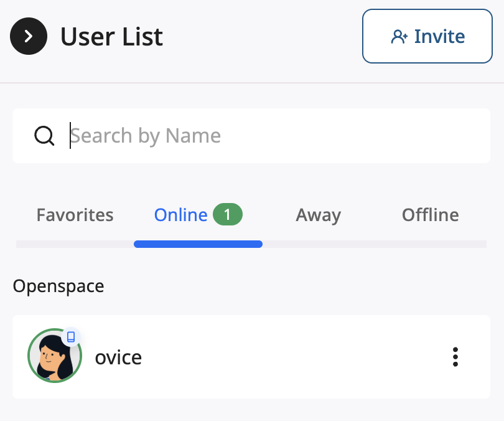Image resolution: width=504 pixels, height=421 pixels.
Task: Collapse the User List panel via the arrow
Action: point(28,36)
